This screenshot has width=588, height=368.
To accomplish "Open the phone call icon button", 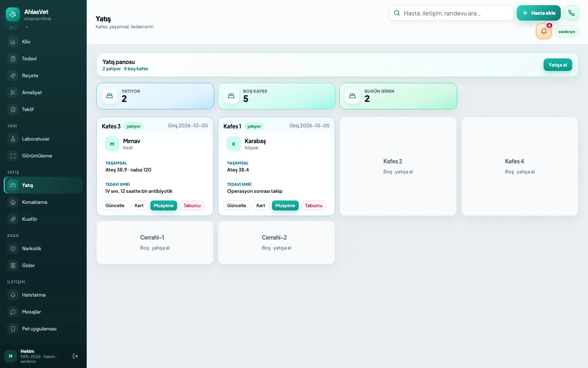I will click(x=571, y=13).
